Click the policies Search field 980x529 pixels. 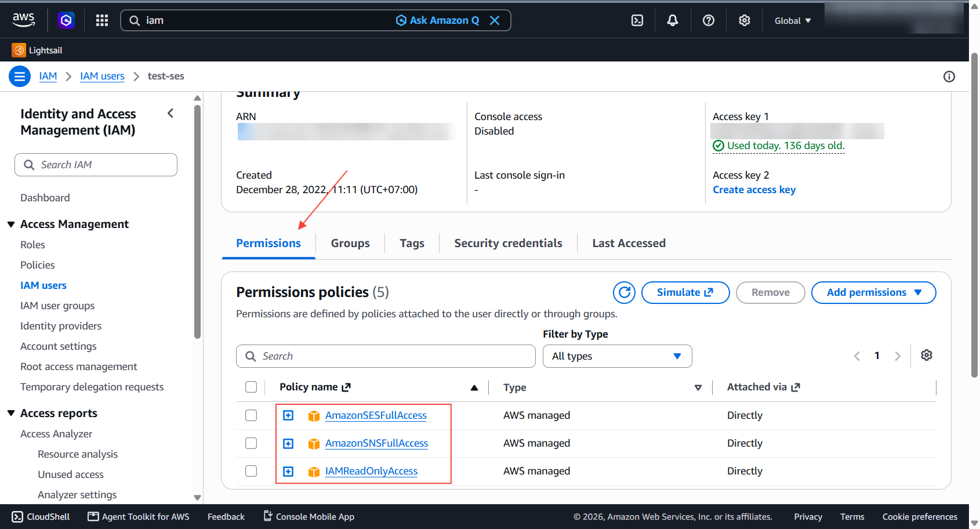pos(386,356)
